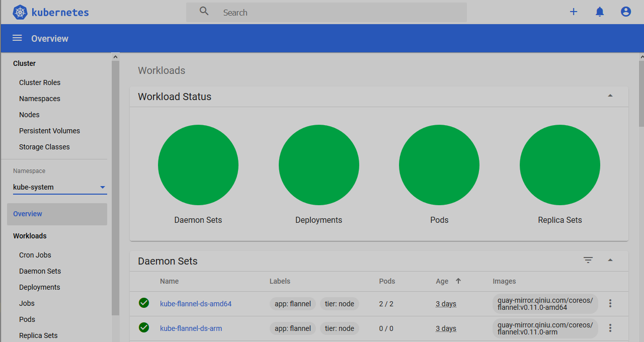Open Pods in the sidebar
The width and height of the screenshot is (644, 342).
27,319
